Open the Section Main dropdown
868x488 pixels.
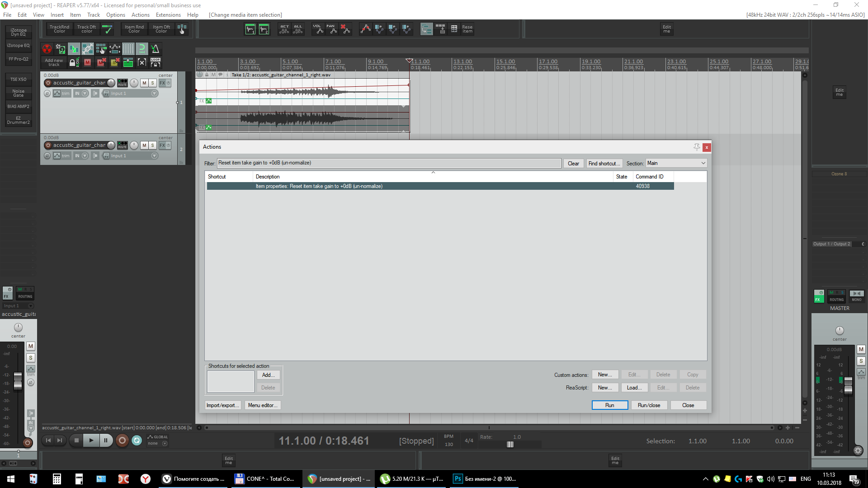(676, 163)
